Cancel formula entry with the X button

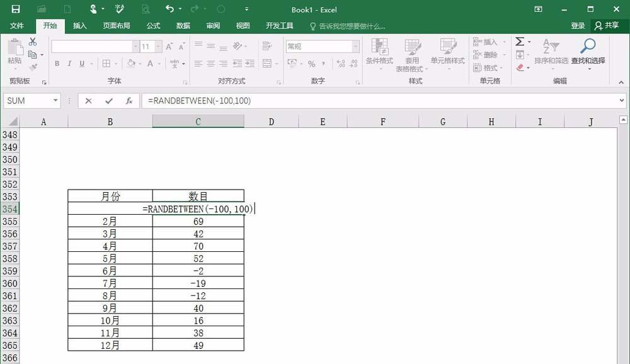click(88, 101)
